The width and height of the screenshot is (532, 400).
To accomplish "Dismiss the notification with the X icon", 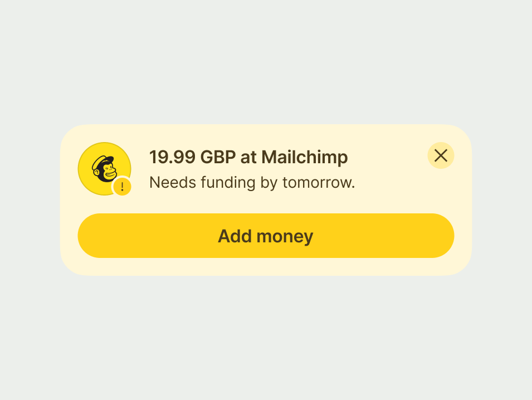I will point(441,155).
